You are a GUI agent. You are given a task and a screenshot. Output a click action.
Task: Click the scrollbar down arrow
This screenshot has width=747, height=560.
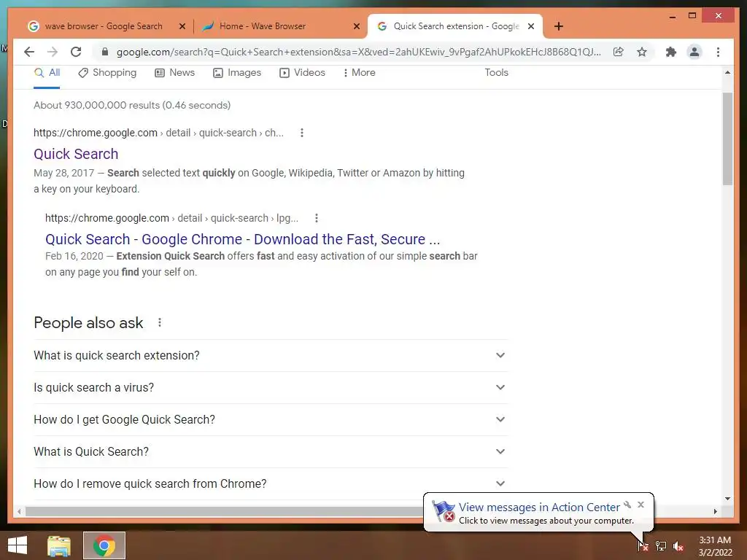[727, 499]
